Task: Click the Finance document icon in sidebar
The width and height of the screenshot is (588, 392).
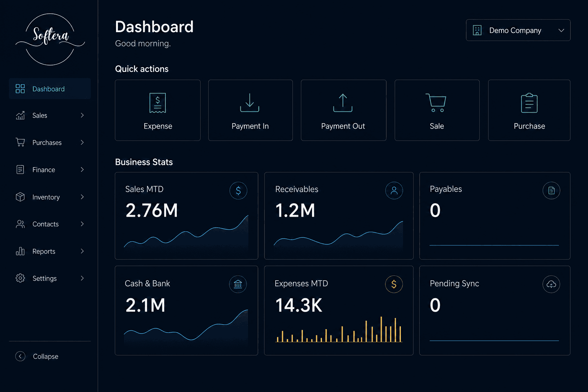Action: click(x=20, y=170)
